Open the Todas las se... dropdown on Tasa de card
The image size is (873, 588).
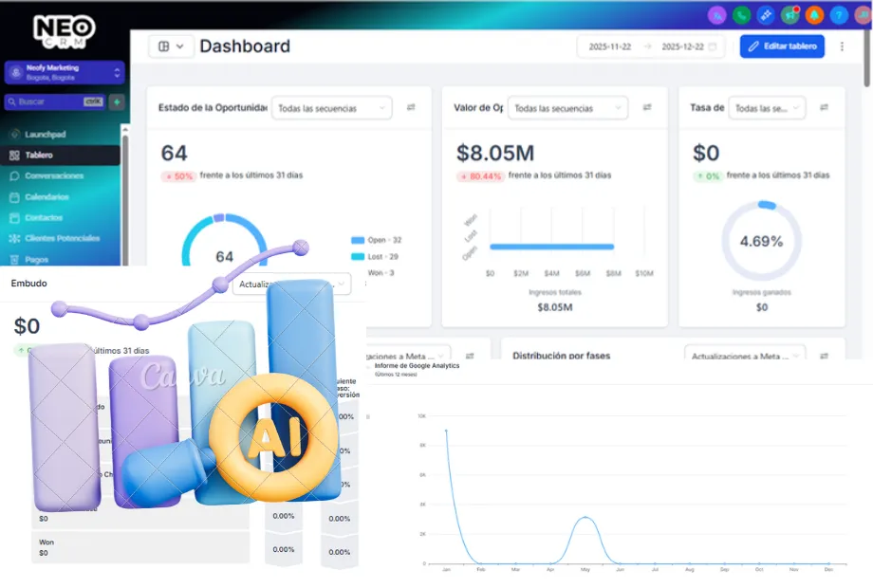coord(767,108)
